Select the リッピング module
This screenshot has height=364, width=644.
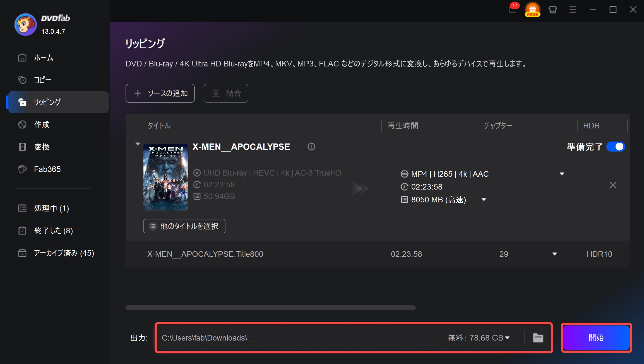tap(58, 102)
